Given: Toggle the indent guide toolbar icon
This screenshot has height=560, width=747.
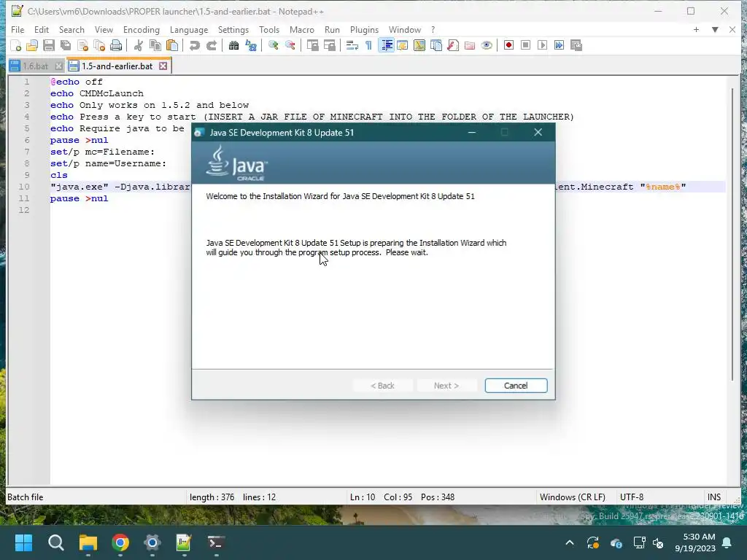Looking at the screenshot, I should pyautogui.click(x=387, y=45).
